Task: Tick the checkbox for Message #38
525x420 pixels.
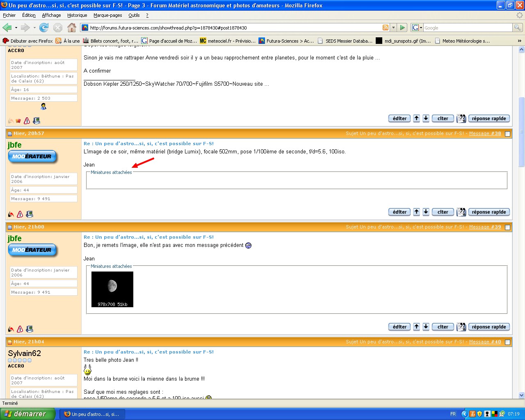Action: pyautogui.click(x=507, y=134)
